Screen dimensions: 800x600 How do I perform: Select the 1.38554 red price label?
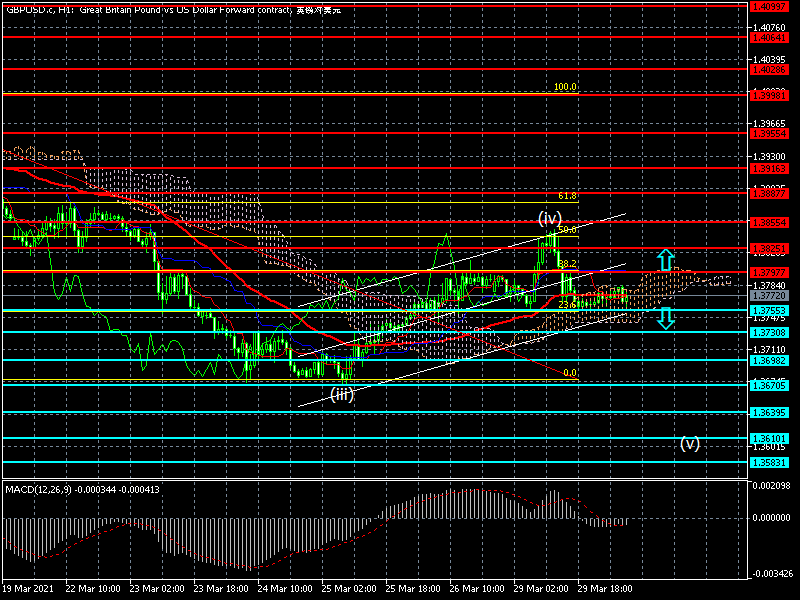click(x=769, y=222)
